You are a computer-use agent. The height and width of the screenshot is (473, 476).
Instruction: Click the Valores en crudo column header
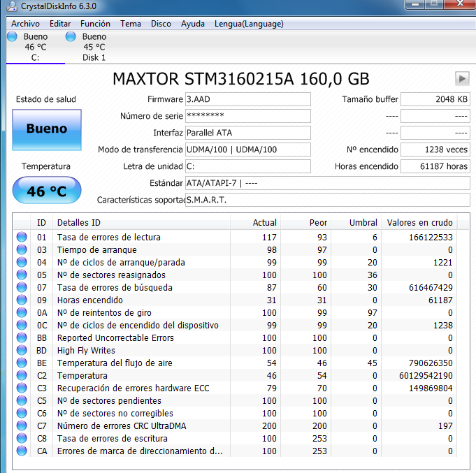coord(419,223)
